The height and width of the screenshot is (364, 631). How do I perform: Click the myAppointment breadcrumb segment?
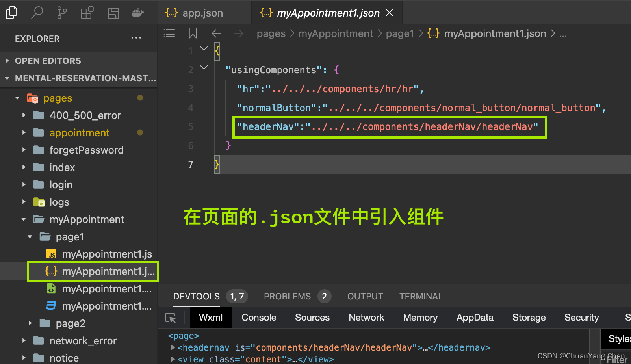click(336, 33)
